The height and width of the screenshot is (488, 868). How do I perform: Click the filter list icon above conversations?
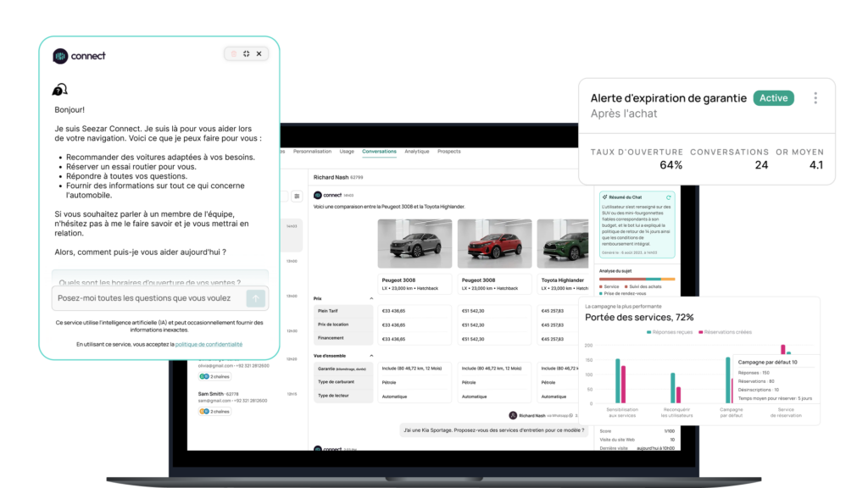298,197
